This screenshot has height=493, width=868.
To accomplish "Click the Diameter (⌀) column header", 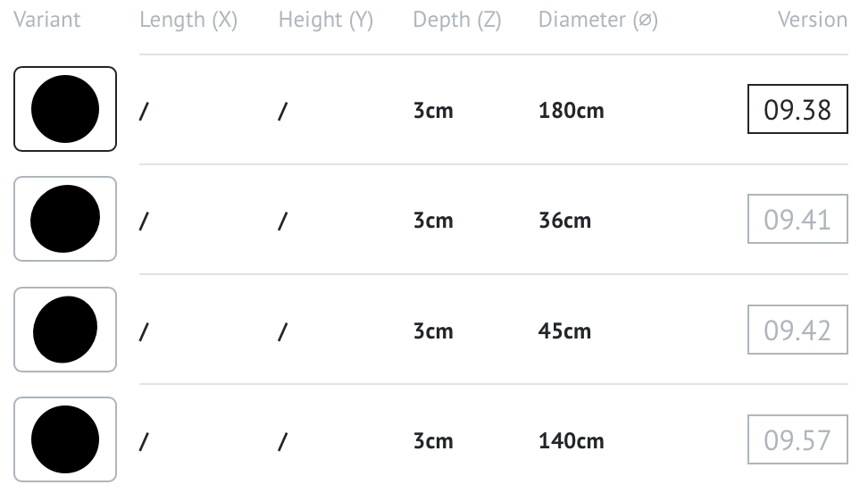I will tap(598, 20).
